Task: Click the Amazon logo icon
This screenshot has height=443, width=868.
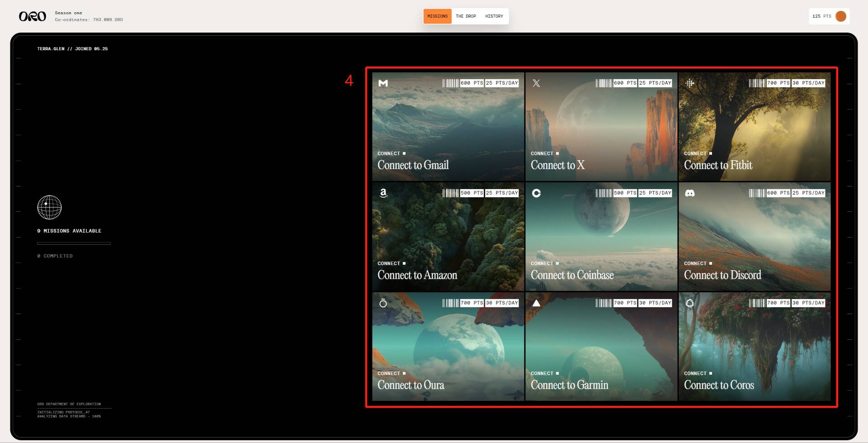Action: (x=383, y=193)
